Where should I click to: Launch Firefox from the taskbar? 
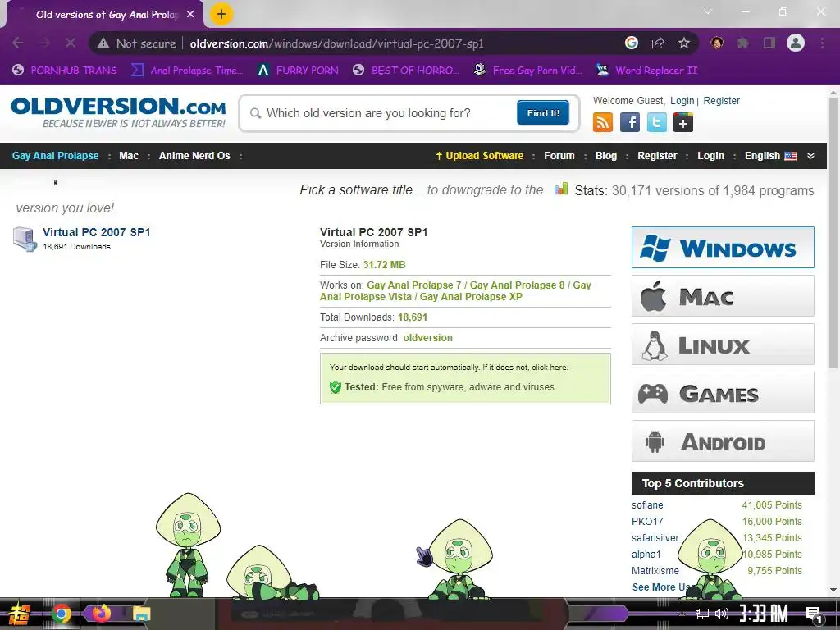click(101, 613)
